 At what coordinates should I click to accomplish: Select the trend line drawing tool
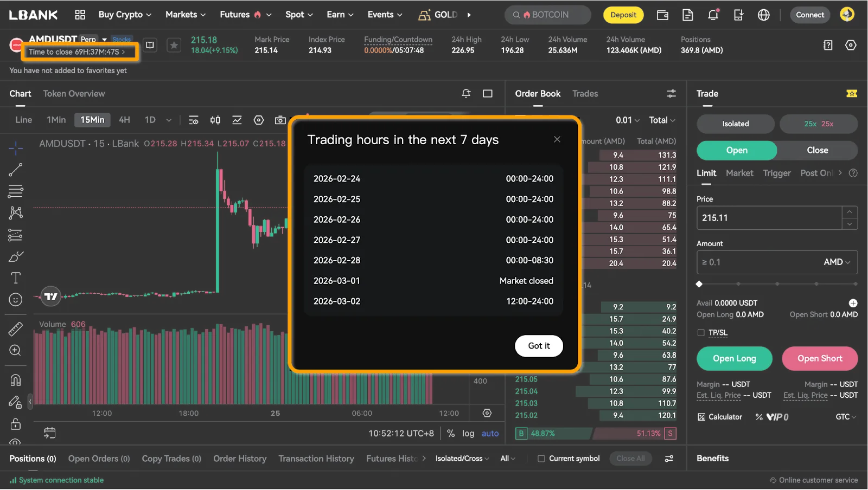coord(16,170)
